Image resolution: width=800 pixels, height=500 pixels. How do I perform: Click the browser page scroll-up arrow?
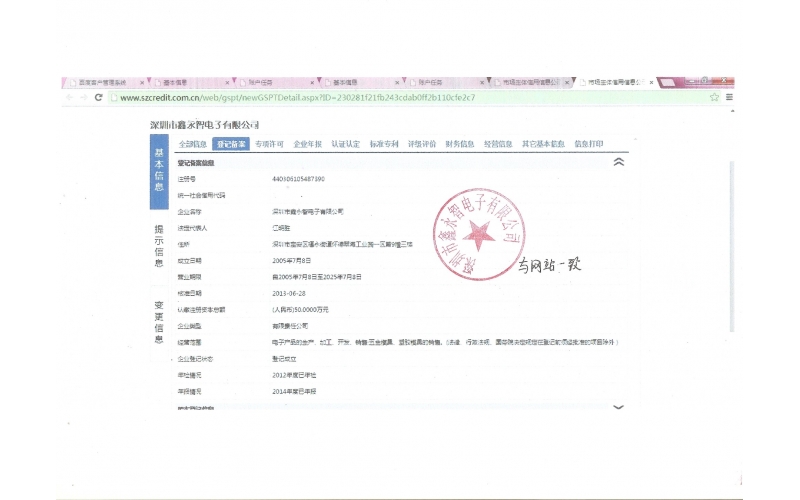[x=733, y=111]
